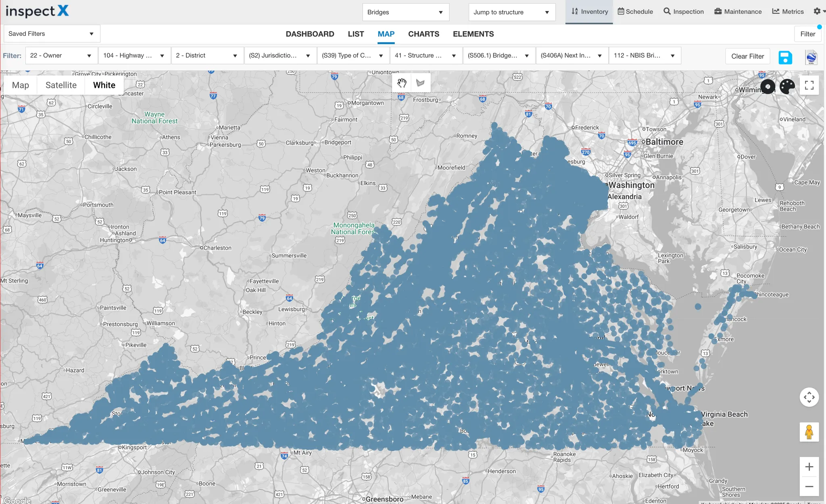Open the Saved Filters dropdown

click(51, 34)
